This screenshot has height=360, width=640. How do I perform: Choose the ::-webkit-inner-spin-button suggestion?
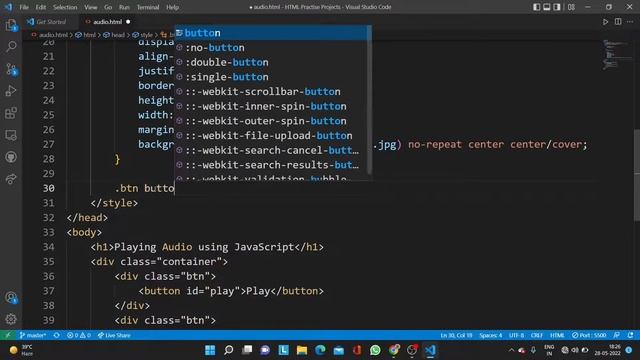click(x=271, y=106)
